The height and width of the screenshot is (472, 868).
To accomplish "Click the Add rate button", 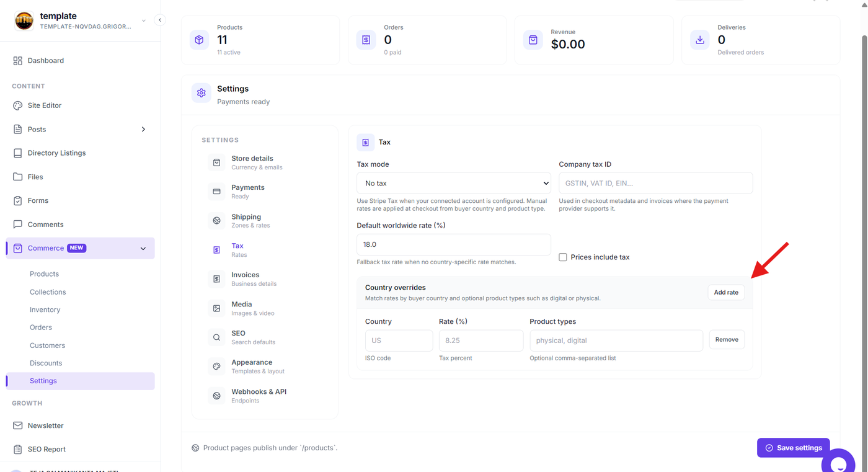I will (x=726, y=292).
